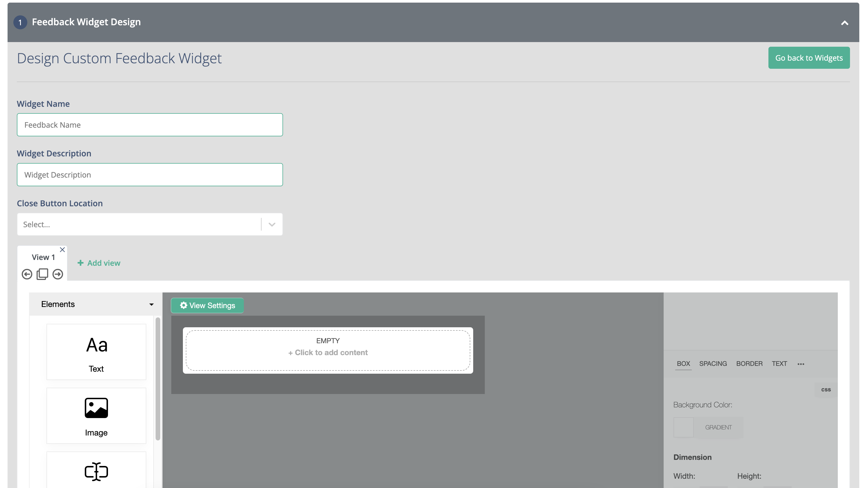The height and width of the screenshot is (488, 868).
Task: Select the Image element tile
Action: [96, 415]
